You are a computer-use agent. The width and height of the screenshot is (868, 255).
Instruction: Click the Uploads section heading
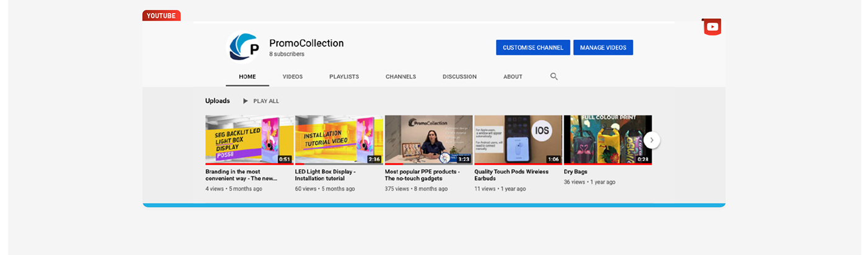[218, 101]
